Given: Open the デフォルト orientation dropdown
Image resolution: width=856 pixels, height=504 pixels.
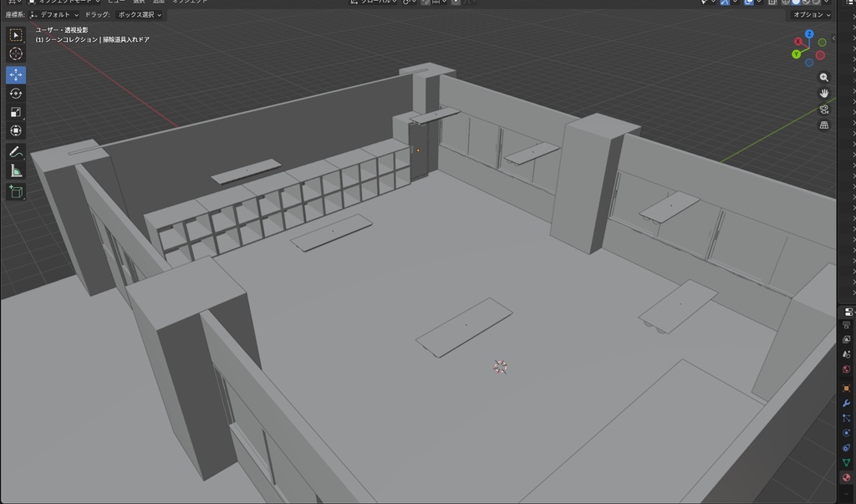Looking at the screenshot, I should pyautogui.click(x=54, y=15).
